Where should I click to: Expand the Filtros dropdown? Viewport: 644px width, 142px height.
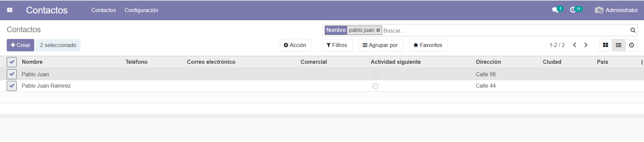337,45
